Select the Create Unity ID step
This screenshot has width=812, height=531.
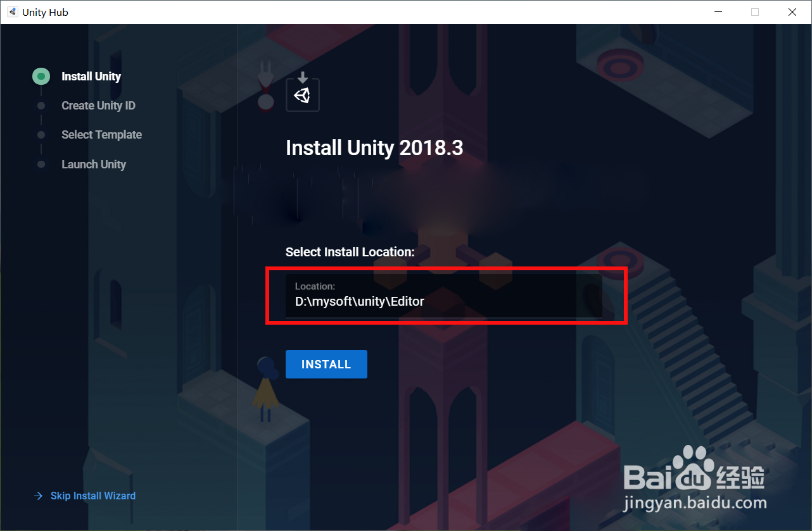pyautogui.click(x=98, y=106)
